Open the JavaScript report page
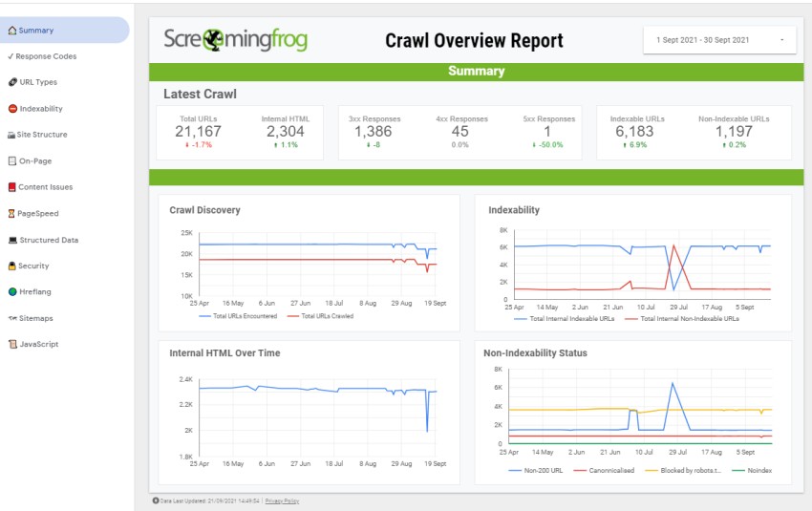This screenshot has height=511, width=812. [x=39, y=344]
